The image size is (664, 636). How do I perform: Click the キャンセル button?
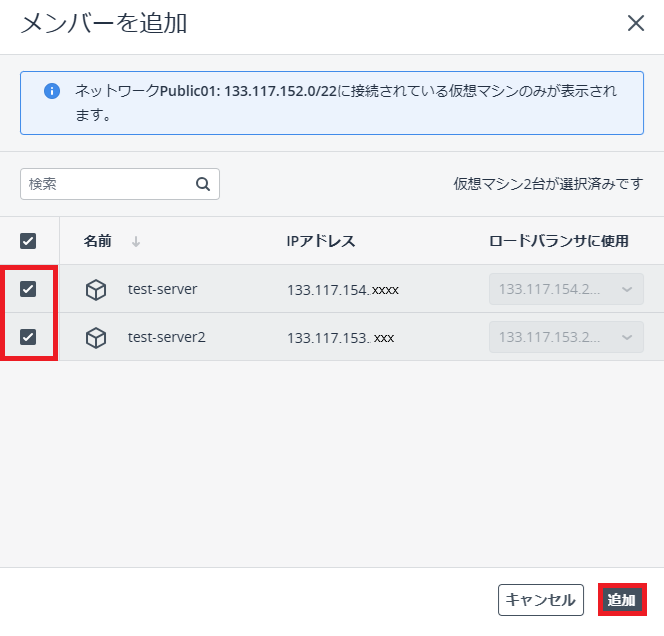pyautogui.click(x=540, y=600)
